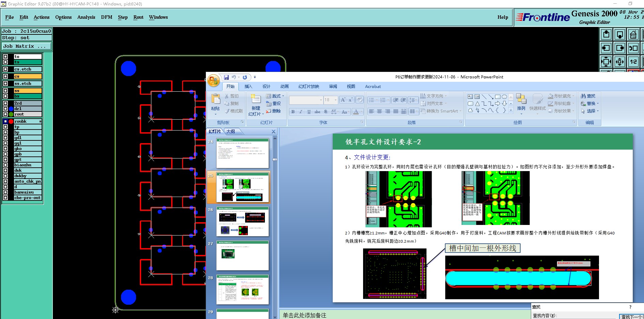
Task: Toggle checkbox for layer 'ss'
Action: click(5, 91)
